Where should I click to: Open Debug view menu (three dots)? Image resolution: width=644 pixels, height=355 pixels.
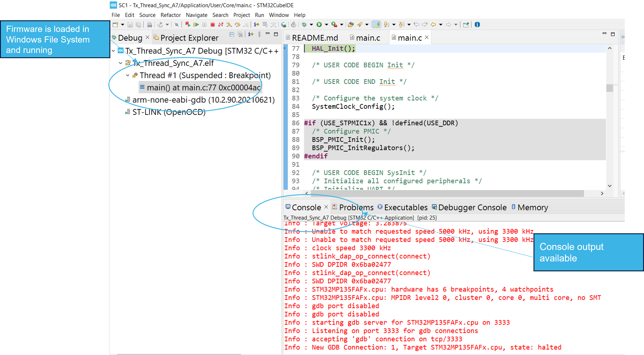click(259, 35)
